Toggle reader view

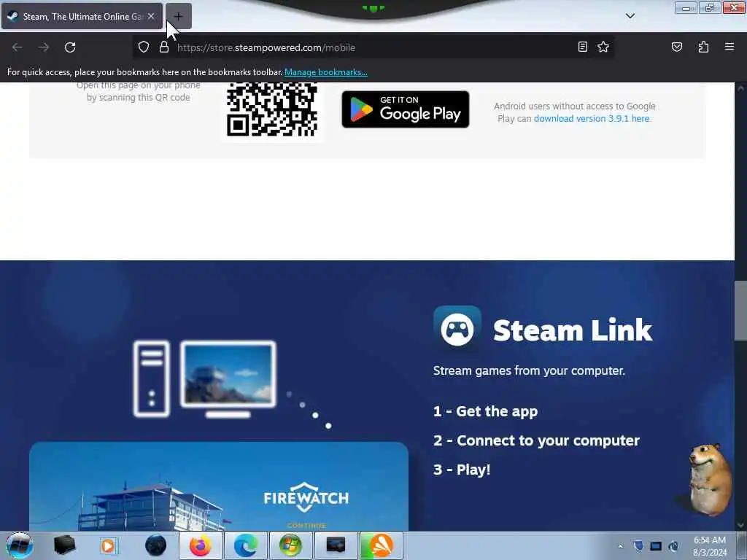click(x=583, y=47)
